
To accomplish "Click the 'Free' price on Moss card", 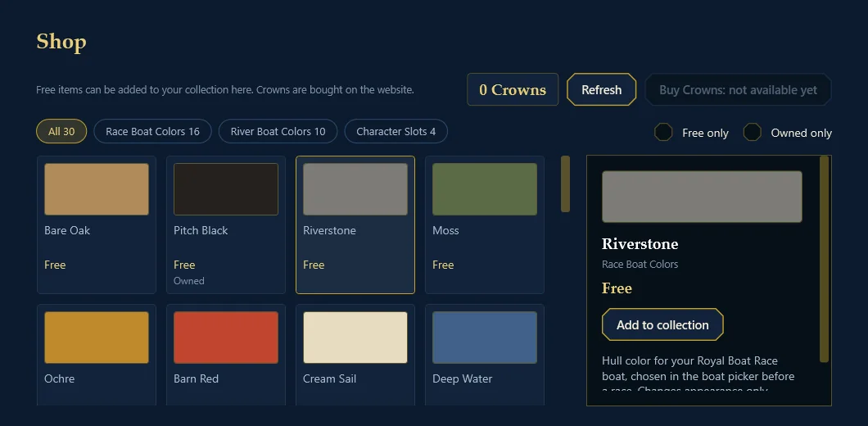I will coord(443,265).
